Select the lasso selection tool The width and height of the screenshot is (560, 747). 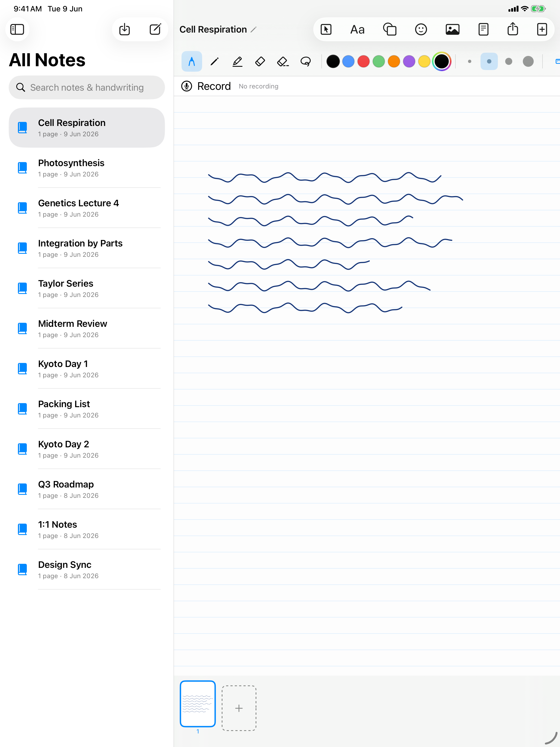coord(306,61)
